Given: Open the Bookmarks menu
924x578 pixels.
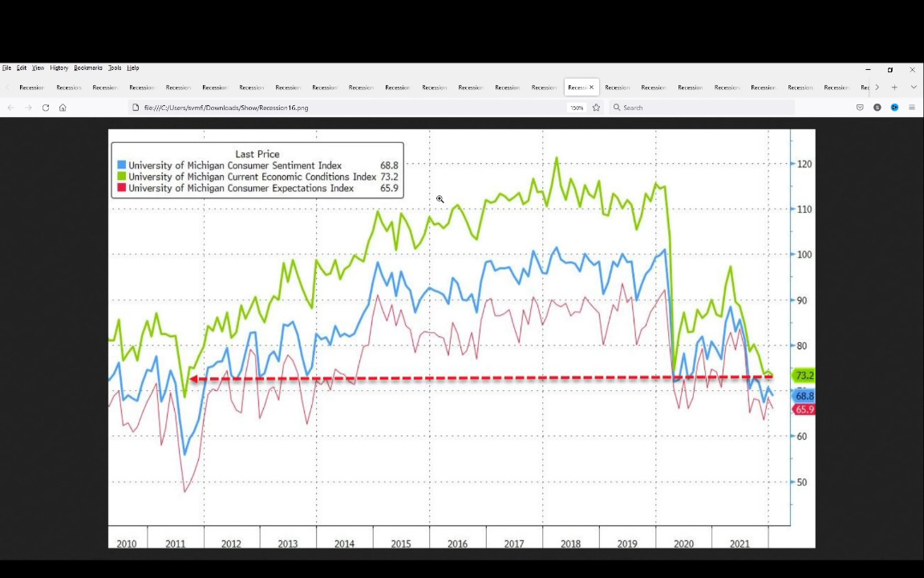Looking at the screenshot, I should (87, 67).
